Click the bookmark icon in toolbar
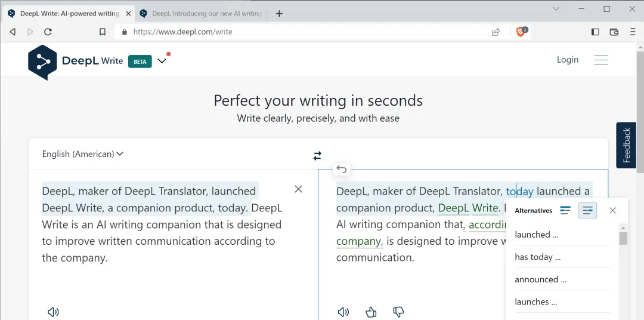Viewport: 644px width, 320px height. [x=103, y=32]
